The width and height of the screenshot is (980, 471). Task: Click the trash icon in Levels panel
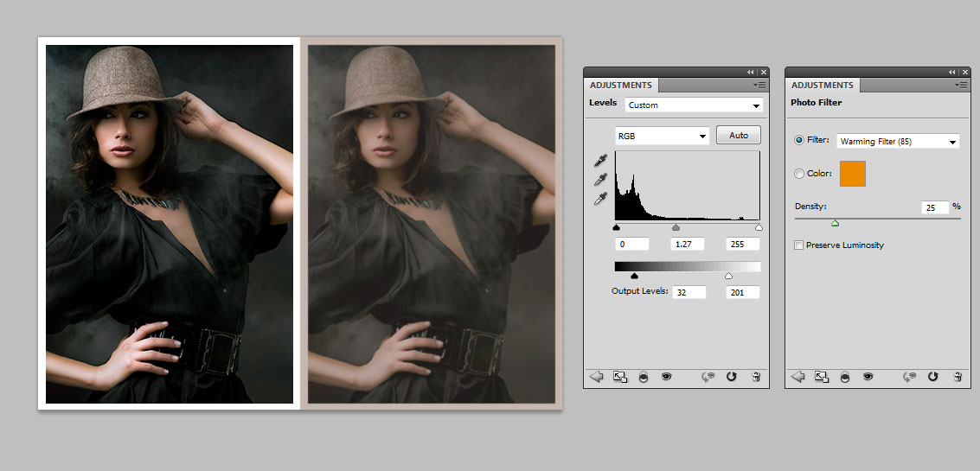(755, 377)
